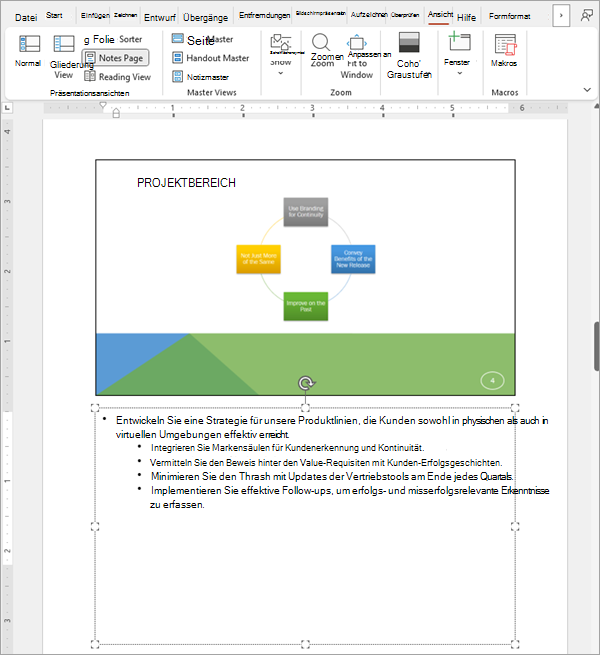The width and height of the screenshot is (600, 655).
Task: Open Notizmaster view
Action: [201, 77]
